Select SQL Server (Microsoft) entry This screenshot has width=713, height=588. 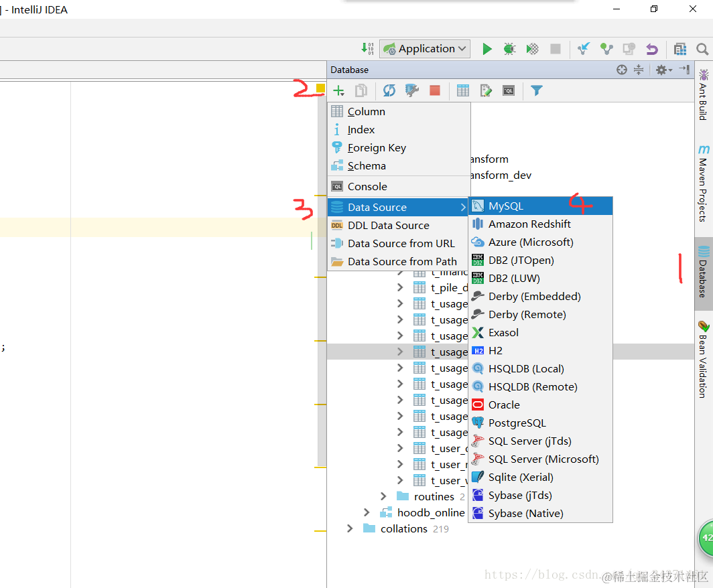541,459
